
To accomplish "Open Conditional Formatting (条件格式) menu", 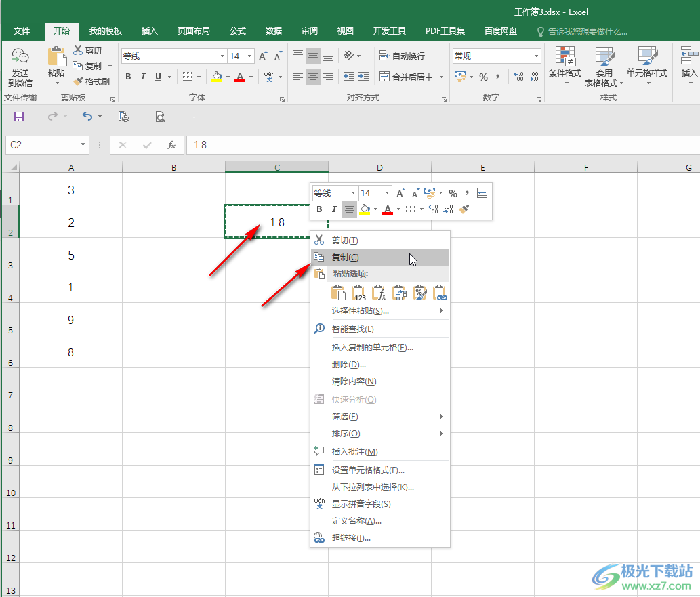I will point(564,66).
